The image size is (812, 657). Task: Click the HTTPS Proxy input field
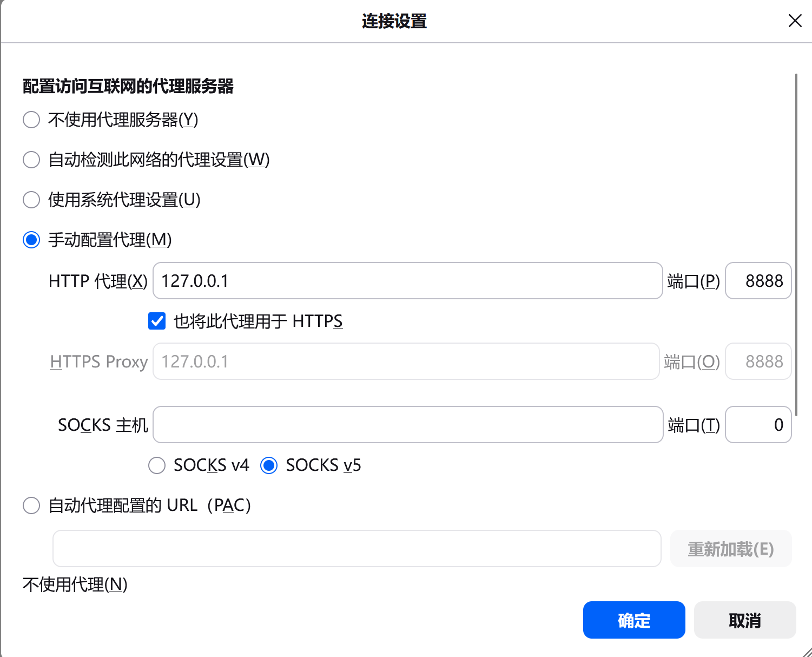point(406,361)
